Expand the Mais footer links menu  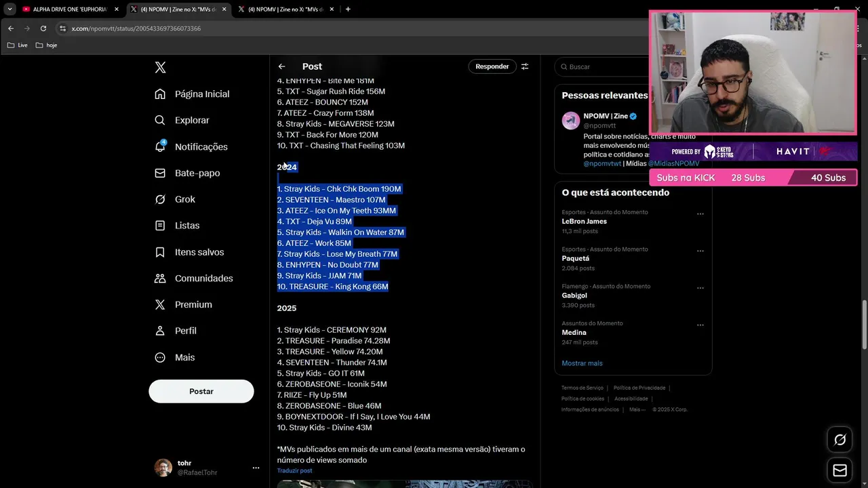pos(637,409)
